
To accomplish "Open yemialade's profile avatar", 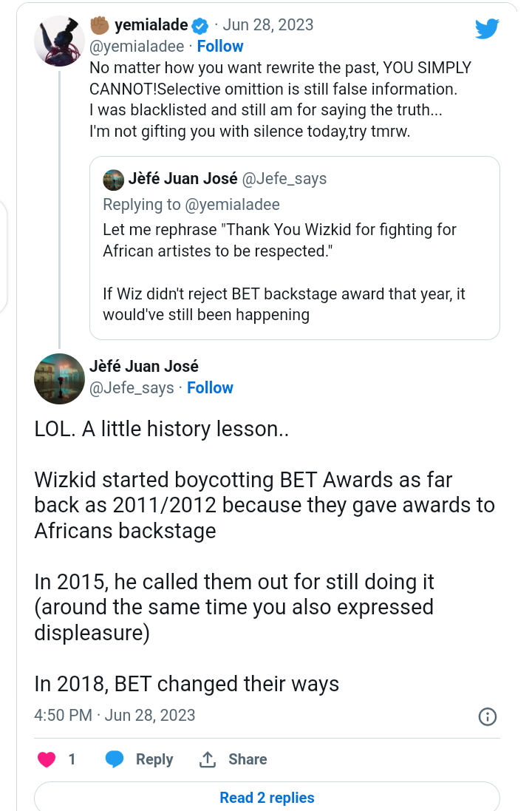I will [x=59, y=39].
